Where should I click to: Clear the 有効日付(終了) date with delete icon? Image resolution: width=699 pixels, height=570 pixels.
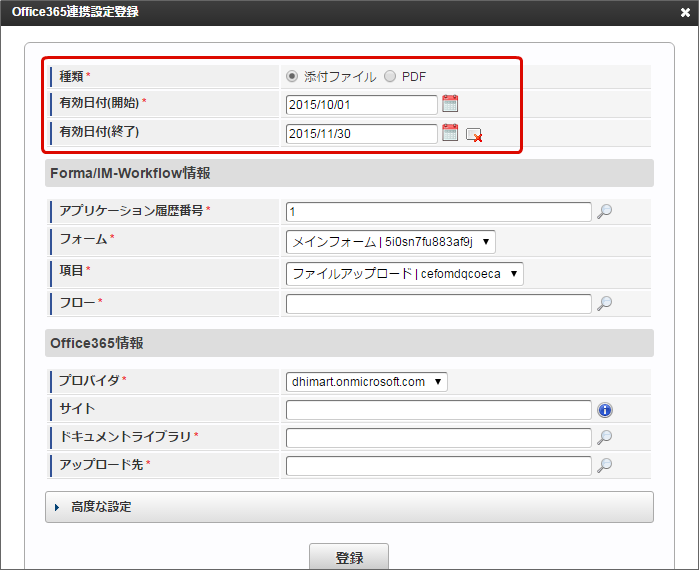(x=474, y=135)
